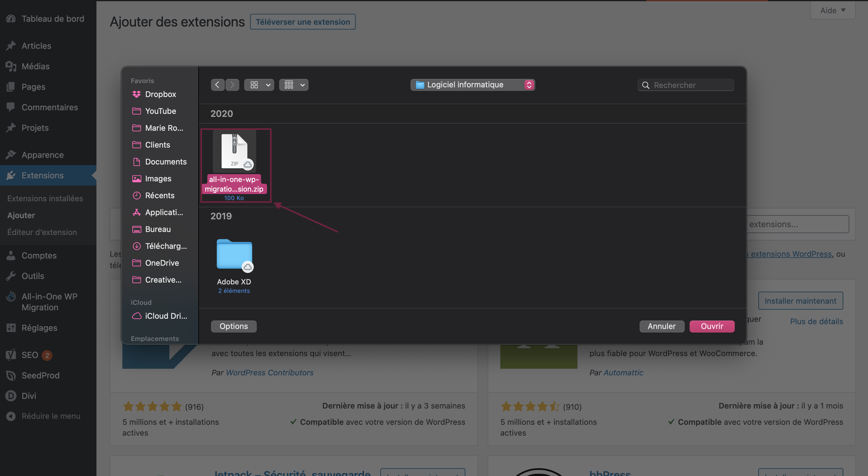This screenshot has width=868, height=476.
Task: Open Tableau de bord in WordPress menu
Action: pos(48,19)
